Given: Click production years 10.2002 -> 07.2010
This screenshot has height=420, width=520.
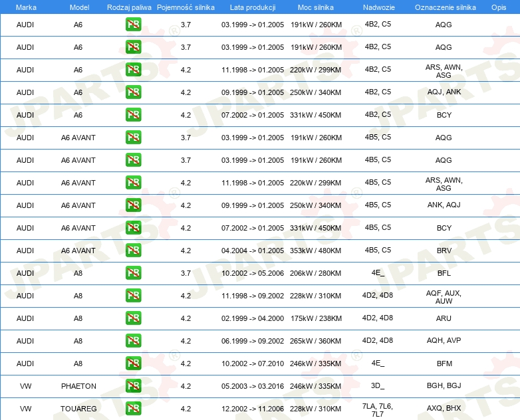Looking at the screenshot, I should (253, 364).
